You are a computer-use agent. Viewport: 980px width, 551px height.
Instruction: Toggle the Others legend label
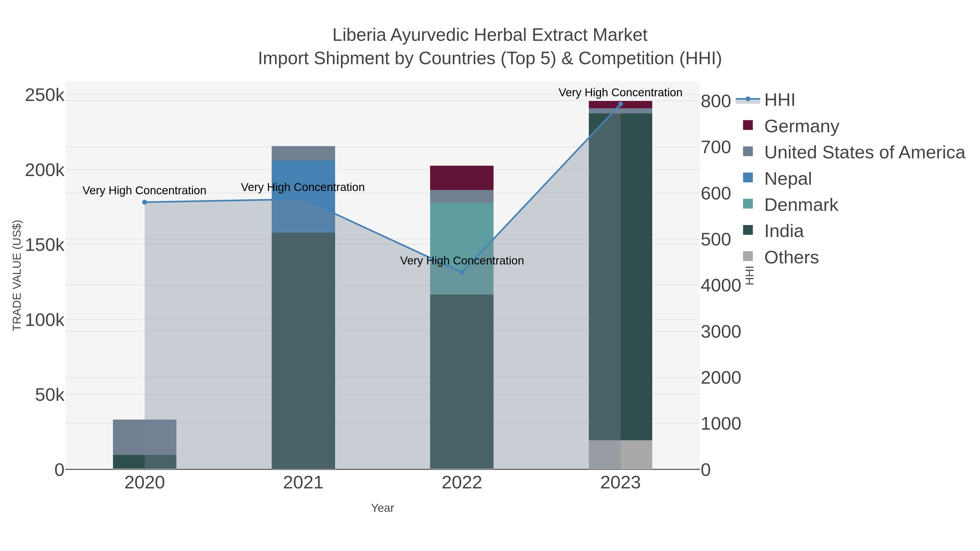791,257
